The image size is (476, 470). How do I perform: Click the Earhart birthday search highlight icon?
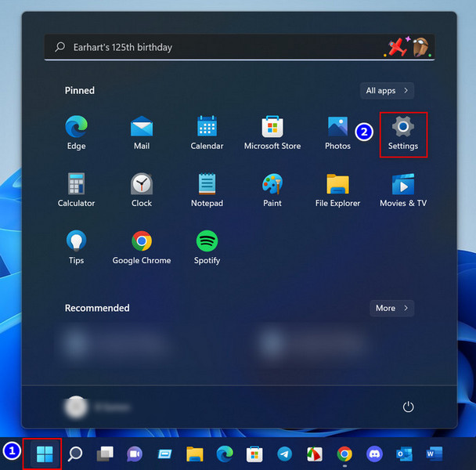pos(407,47)
